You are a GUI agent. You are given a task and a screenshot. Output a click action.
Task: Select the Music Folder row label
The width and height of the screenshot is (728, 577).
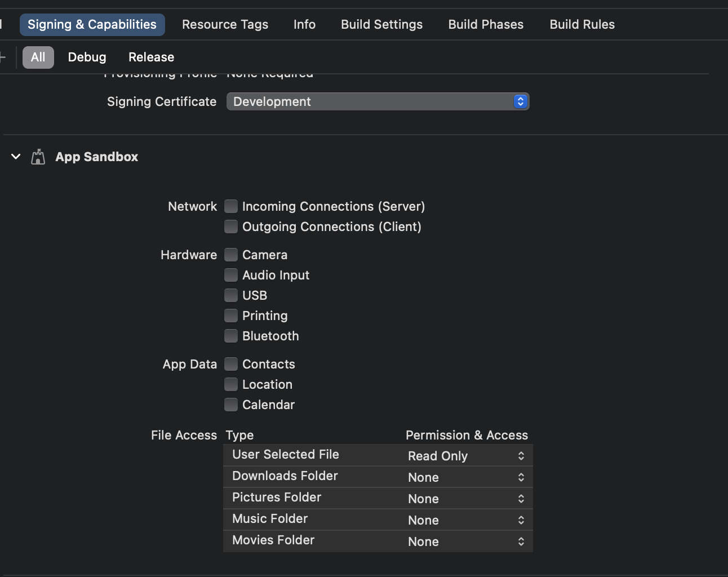point(270,519)
